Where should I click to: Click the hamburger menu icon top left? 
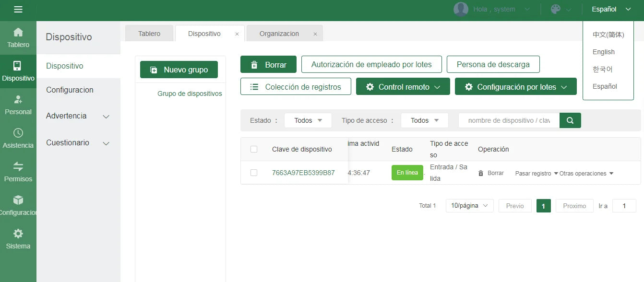18,8
